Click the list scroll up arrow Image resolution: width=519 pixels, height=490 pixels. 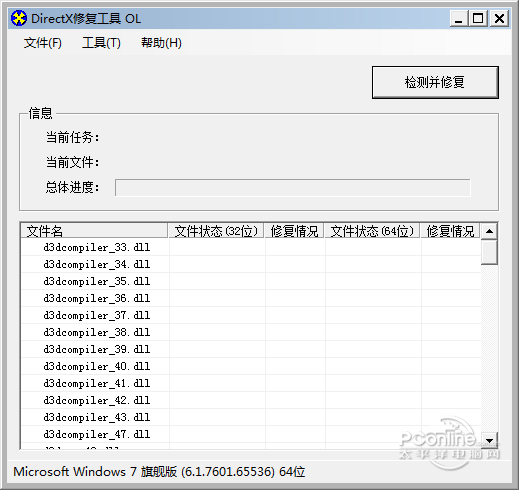(489, 231)
